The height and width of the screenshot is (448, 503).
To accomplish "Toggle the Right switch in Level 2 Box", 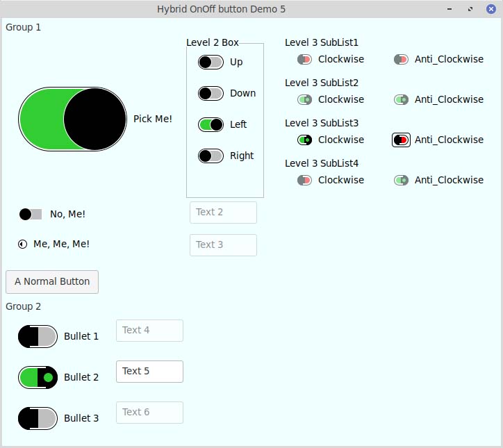I will click(211, 156).
